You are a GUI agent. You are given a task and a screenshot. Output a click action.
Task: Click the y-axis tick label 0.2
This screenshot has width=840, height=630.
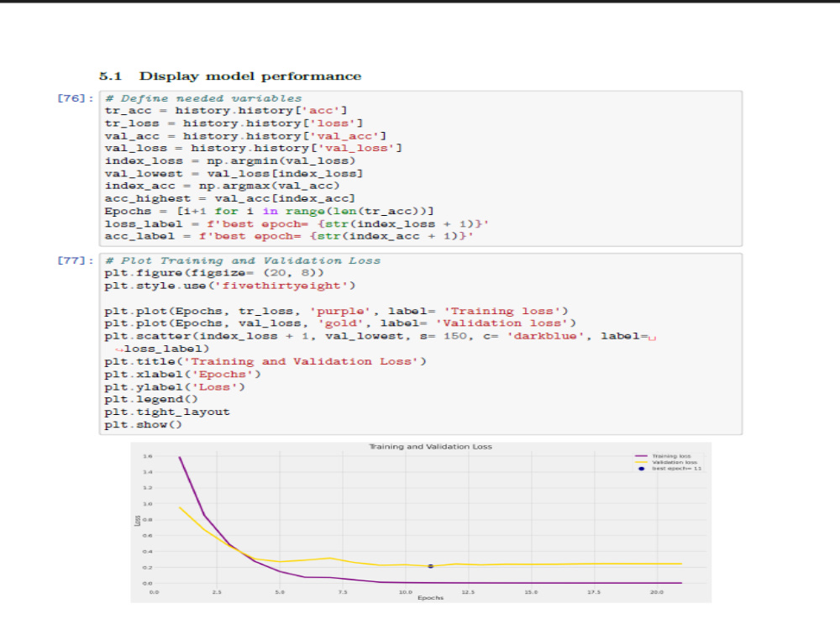pyautogui.click(x=148, y=567)
